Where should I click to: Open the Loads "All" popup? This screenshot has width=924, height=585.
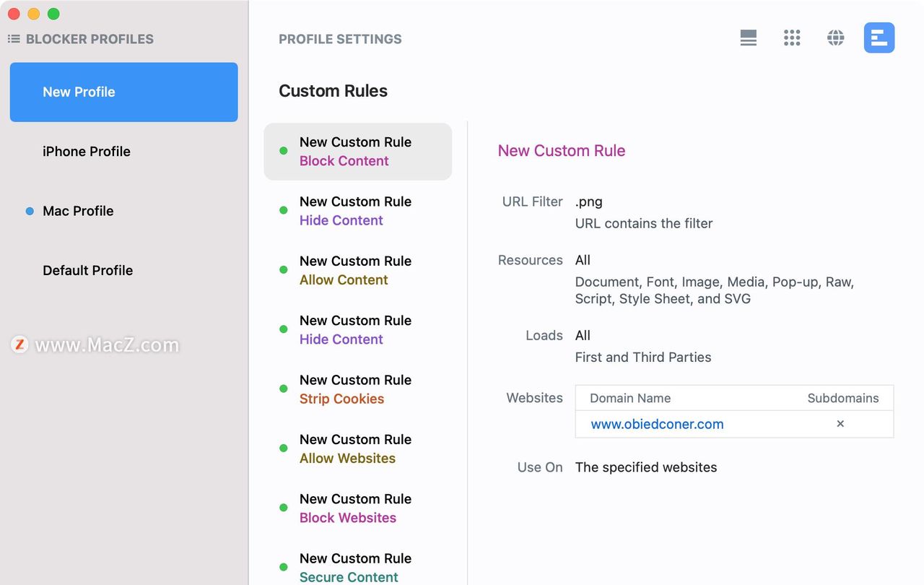click(x=583, y=335)
